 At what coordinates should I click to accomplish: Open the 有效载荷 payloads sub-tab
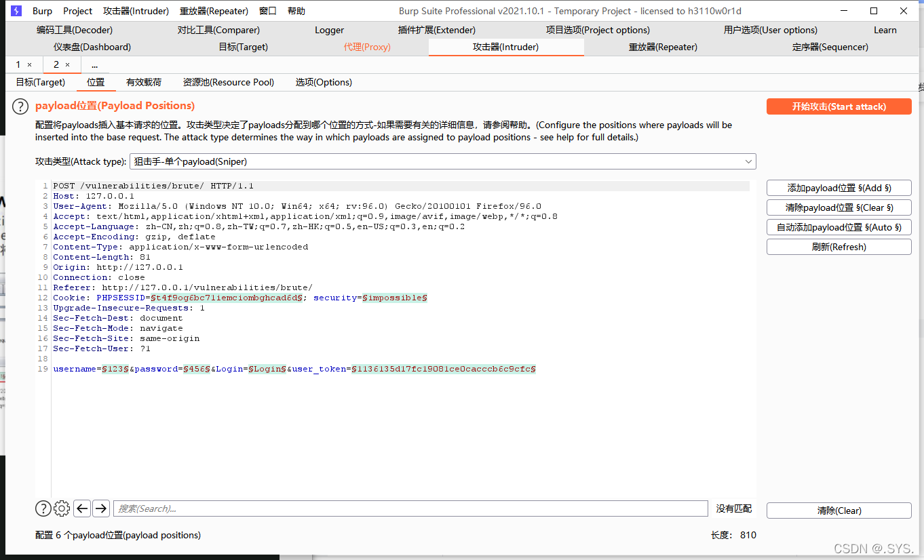pyautogui.click(x=144, y=82)
